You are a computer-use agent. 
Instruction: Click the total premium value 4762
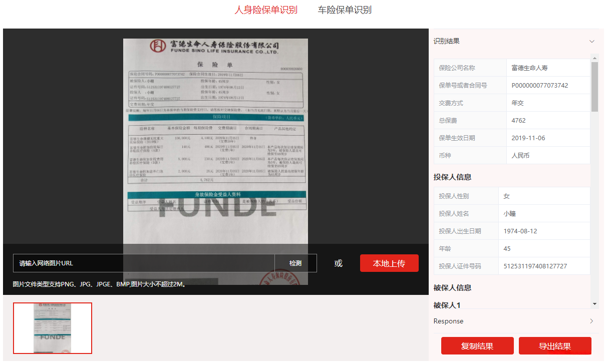click(x=518, y=120)
